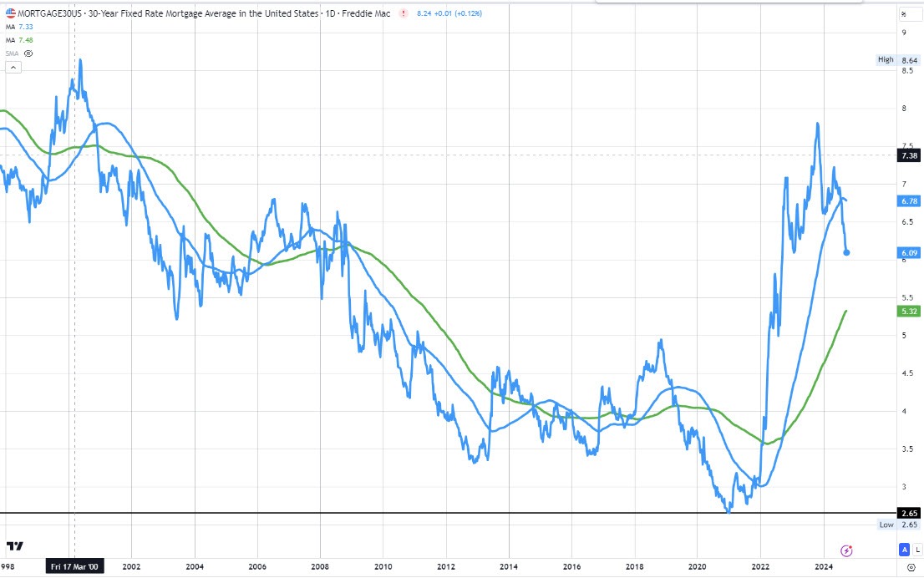Select the MORTGAGE30US symbol title
The image size is (924, 578).
[49, 13]
